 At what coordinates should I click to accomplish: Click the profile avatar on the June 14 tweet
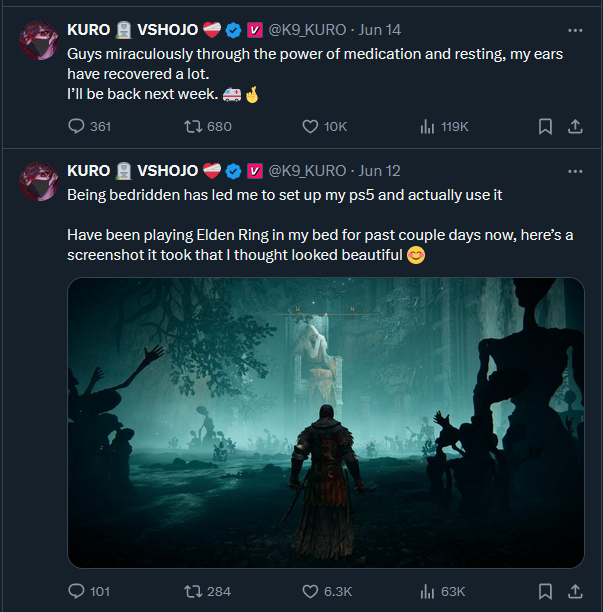point(41,39)
